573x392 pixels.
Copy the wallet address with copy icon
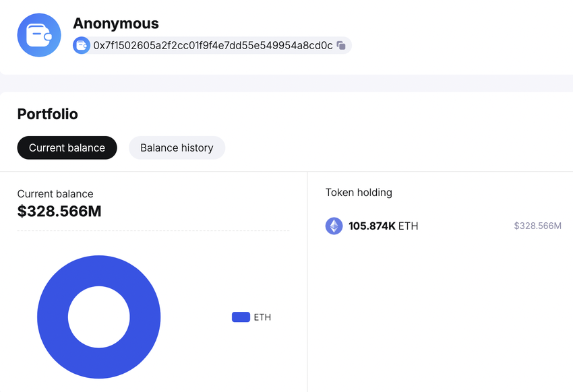tap(341, 46)
